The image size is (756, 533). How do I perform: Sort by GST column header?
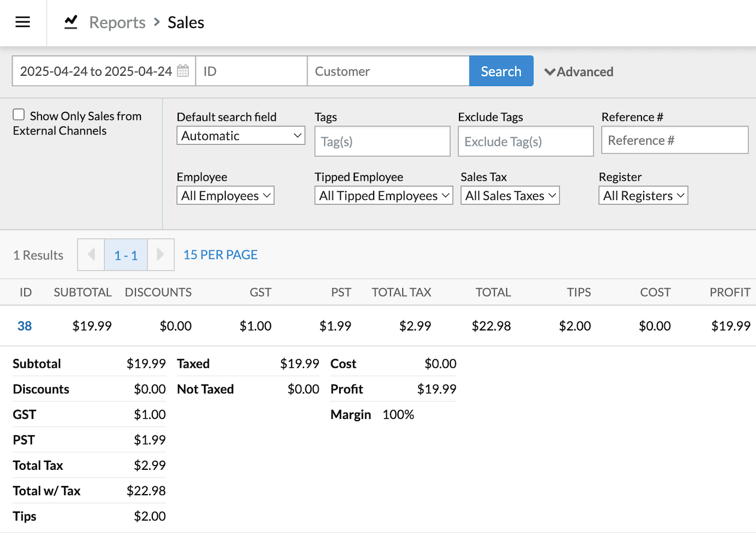click(260, 292)
